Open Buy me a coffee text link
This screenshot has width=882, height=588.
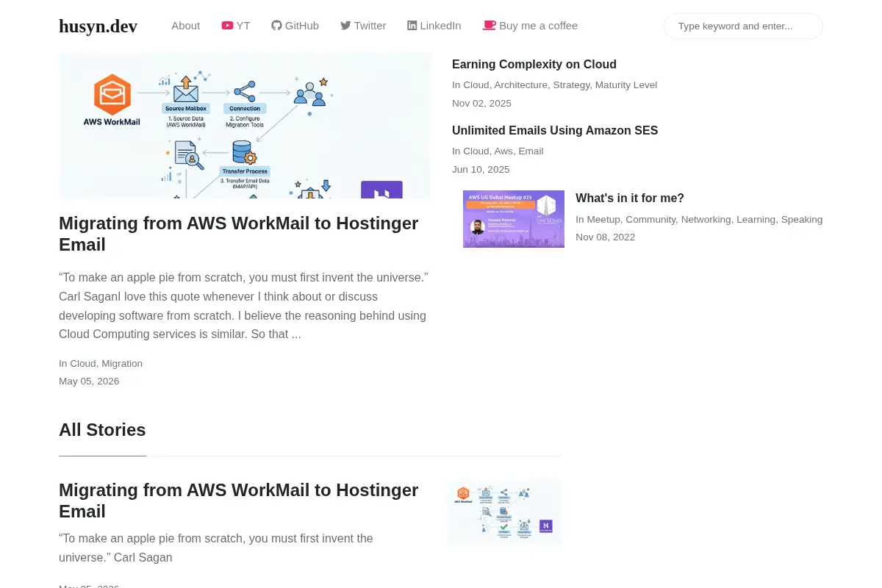click(x=538, y=26)
